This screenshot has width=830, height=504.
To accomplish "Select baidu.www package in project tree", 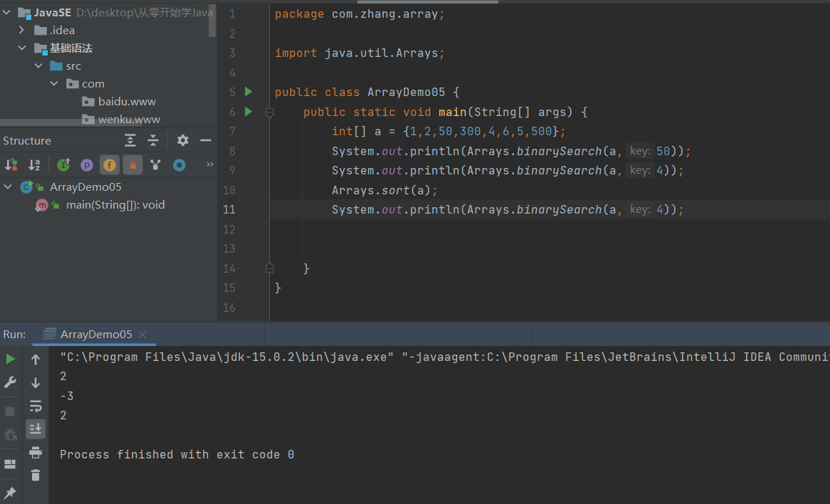I will [127, 101].
